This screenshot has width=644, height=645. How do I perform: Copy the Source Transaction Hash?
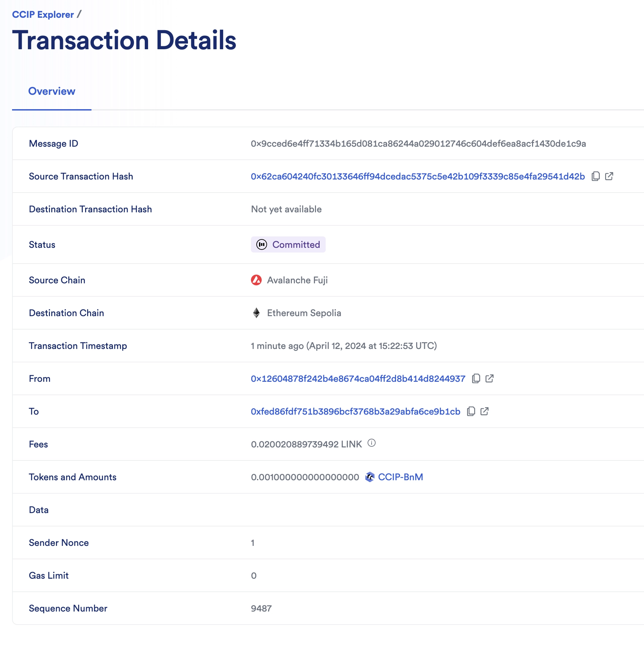[595, 176]
